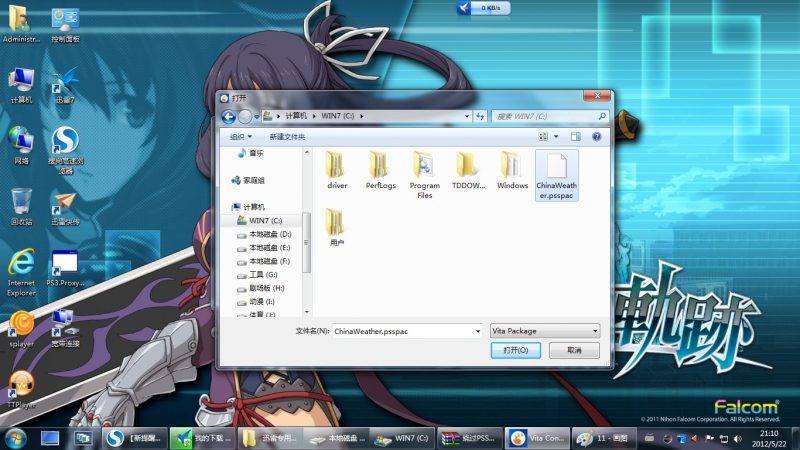Image resolution: width=800 pixels, height=450 pixels.
Task: Click WIN7 (C:) in the address path
Action: coord(337,116)
